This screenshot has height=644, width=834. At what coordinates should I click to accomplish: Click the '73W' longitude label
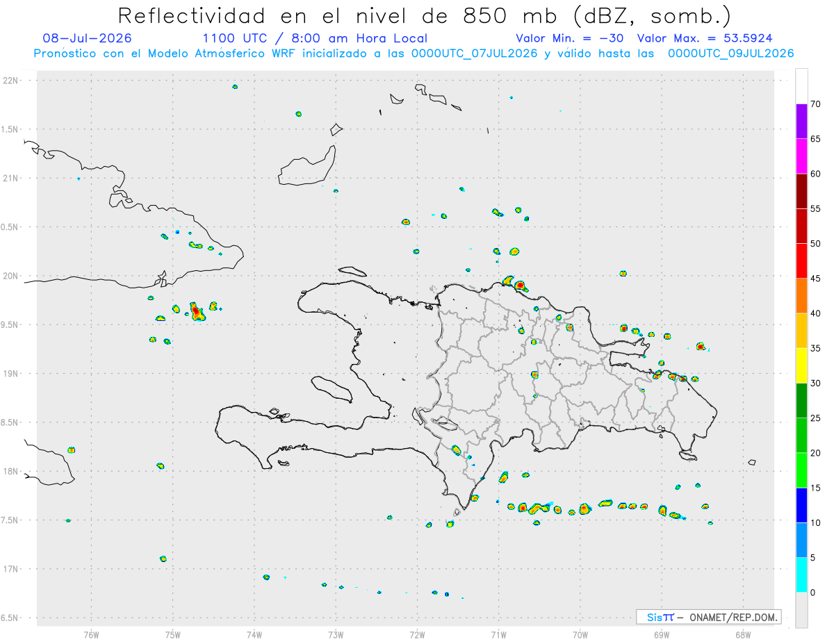click(x=336, y=634)
